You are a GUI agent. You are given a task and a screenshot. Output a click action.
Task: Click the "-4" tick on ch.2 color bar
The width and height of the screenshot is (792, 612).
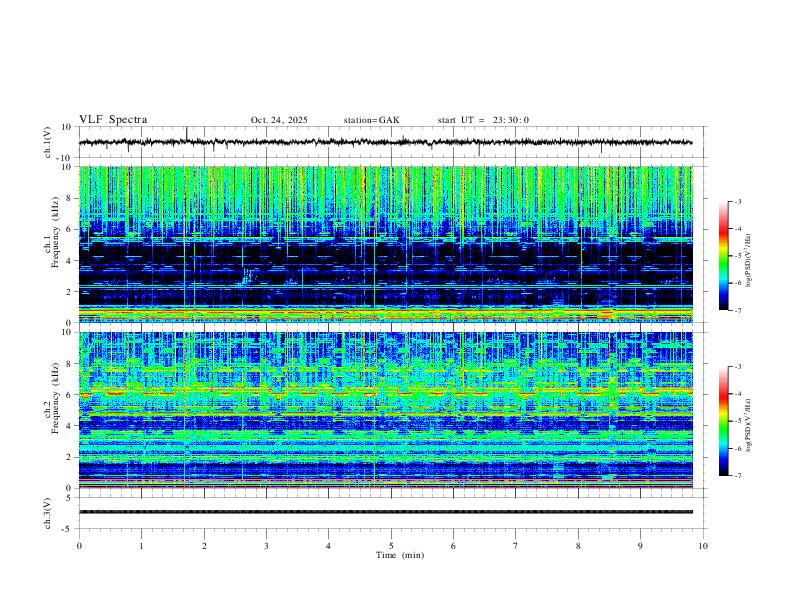coord(737,394)
